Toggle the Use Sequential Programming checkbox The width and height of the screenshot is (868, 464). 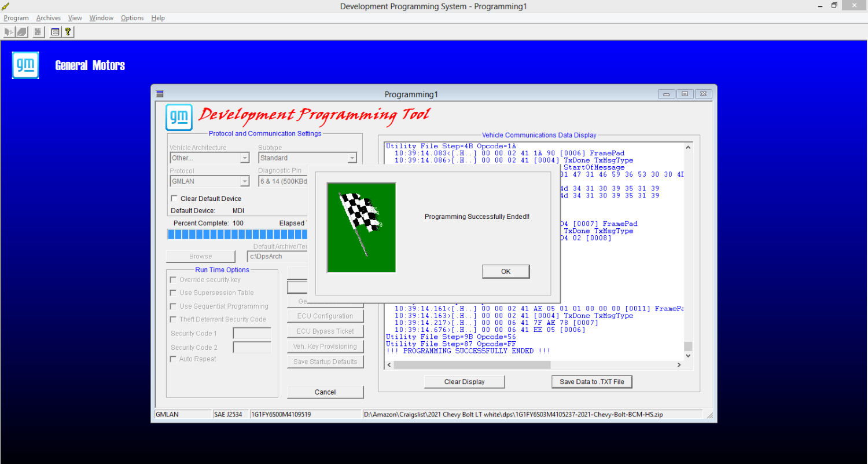tap(173, 306)
